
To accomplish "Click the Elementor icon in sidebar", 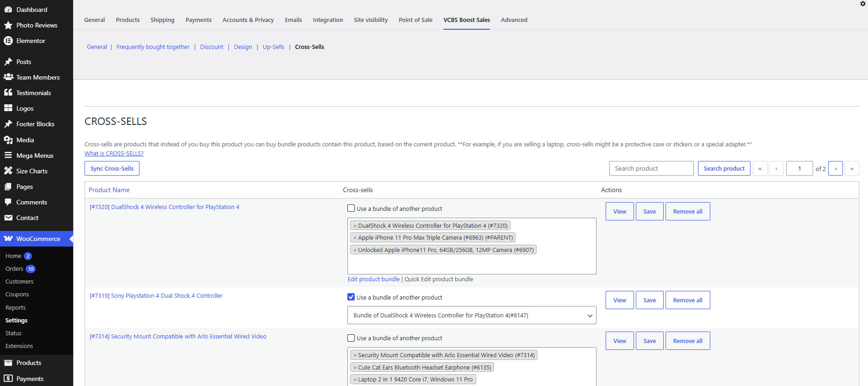I will tap(8, 41).
